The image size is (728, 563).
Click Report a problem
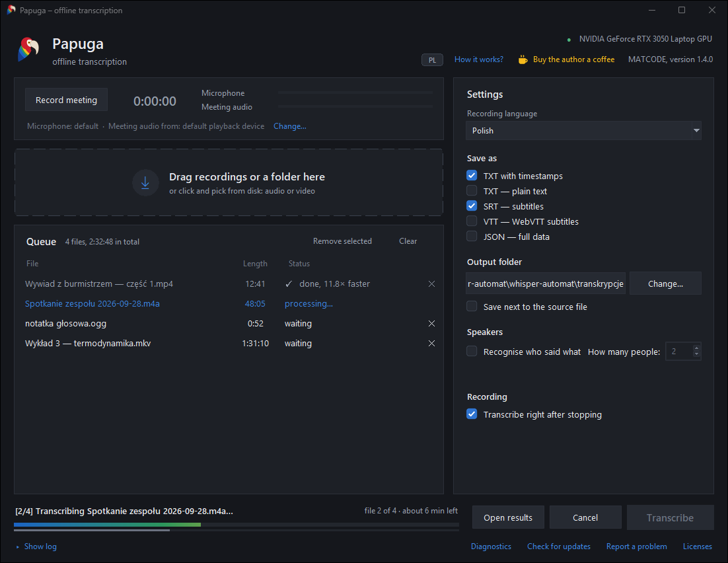637,546
